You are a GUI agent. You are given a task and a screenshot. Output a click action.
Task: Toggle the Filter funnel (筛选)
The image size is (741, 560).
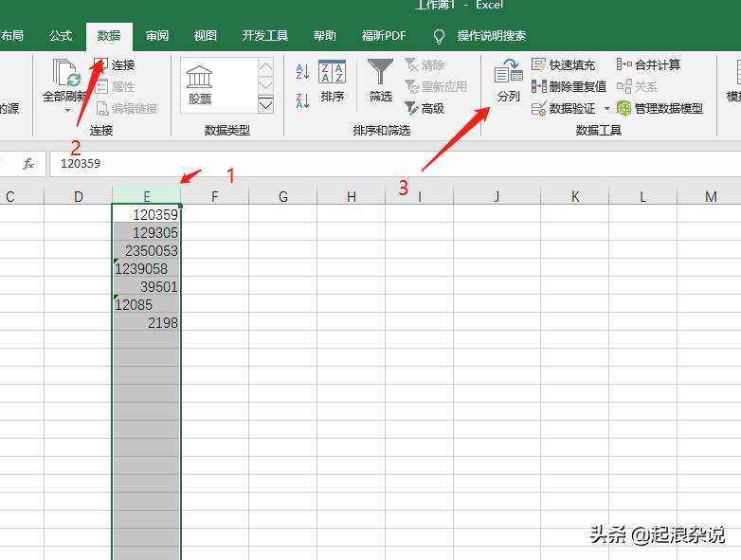[x=380, y=81]
